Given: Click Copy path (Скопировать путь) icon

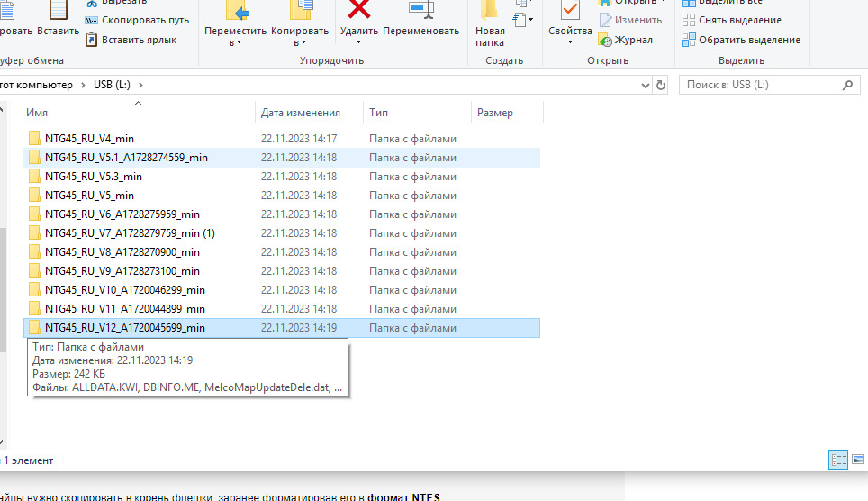Looking at the screenshot, I should pos(92,20).
